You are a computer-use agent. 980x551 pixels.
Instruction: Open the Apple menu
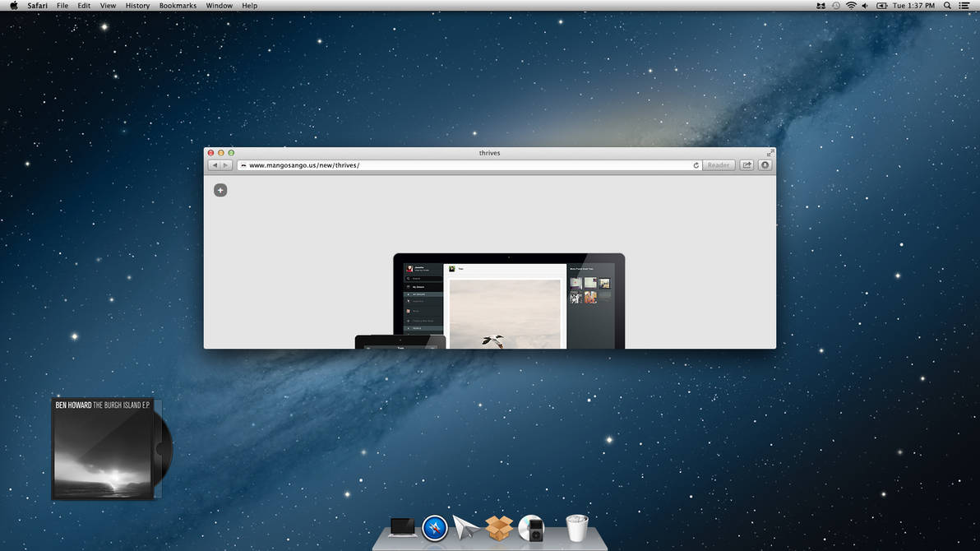coord(14,6)
